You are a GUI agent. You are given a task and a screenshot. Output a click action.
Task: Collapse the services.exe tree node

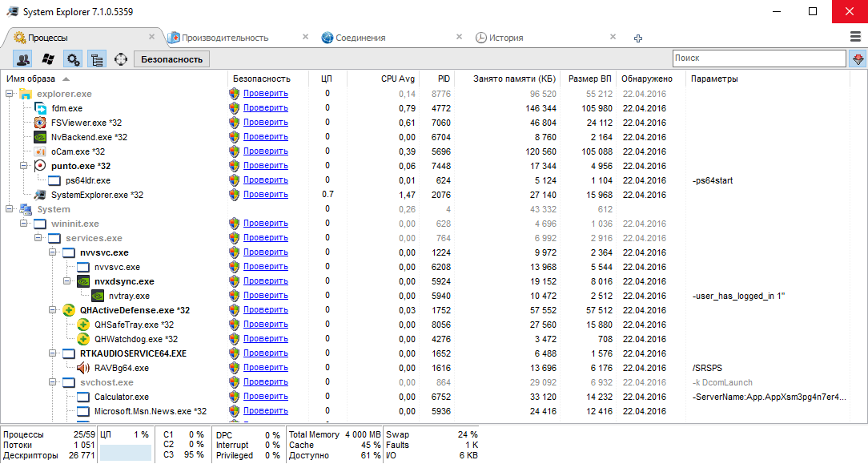(38, 237)
